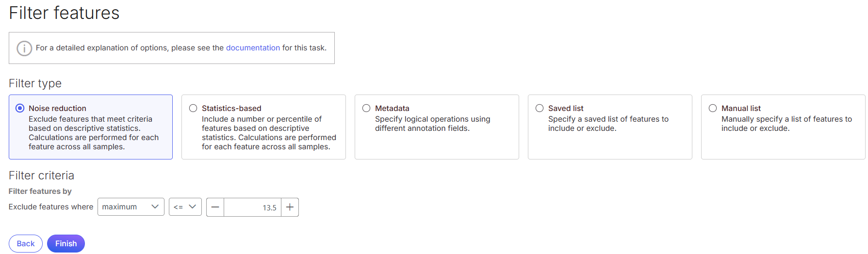This screenshot has height=254, width=868.
Task: Open the documentation link
Action: point(253,48)
